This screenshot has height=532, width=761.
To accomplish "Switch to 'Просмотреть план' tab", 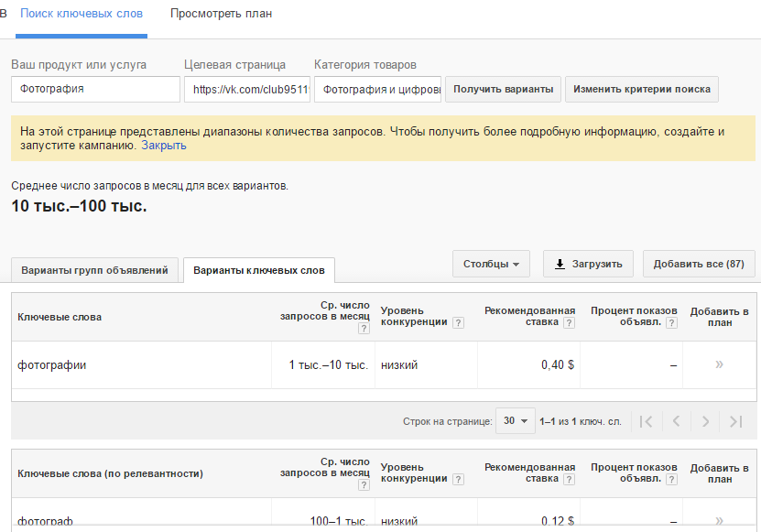I will (x=221, y=14).
